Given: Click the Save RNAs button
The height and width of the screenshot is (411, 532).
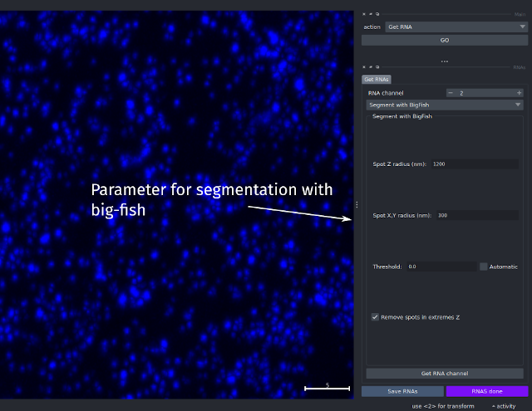Looking at the screenshot, I should point(402,391).
